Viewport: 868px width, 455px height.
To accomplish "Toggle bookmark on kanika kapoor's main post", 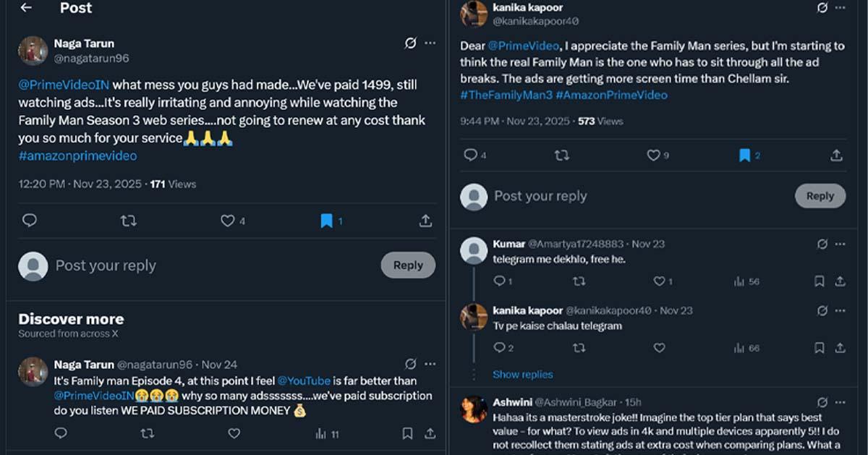I will (744, 155).
